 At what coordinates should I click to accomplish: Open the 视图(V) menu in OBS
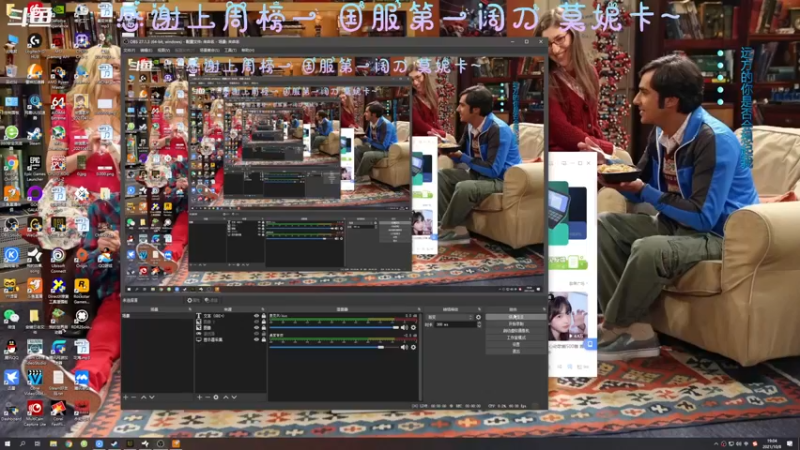click(x=164, y=51)
